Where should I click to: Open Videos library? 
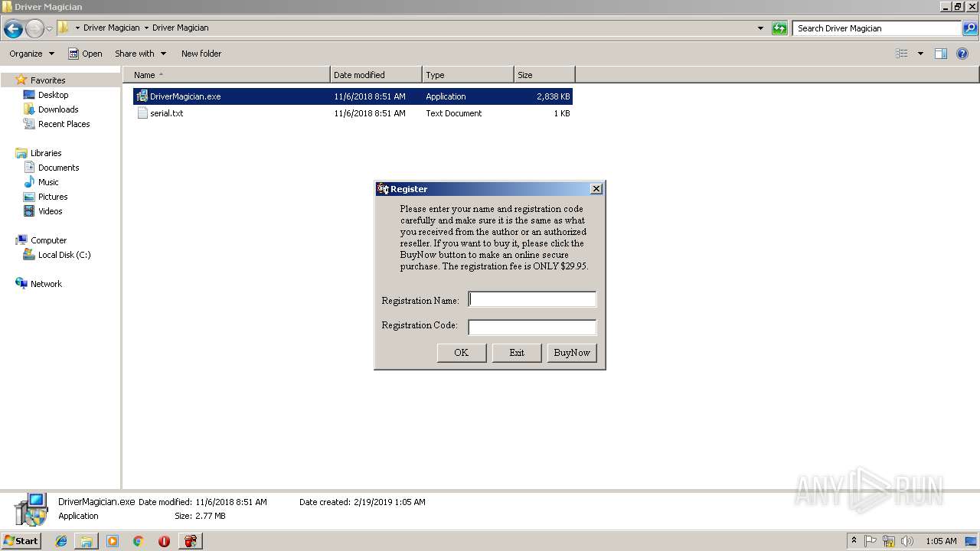[50, 211]
